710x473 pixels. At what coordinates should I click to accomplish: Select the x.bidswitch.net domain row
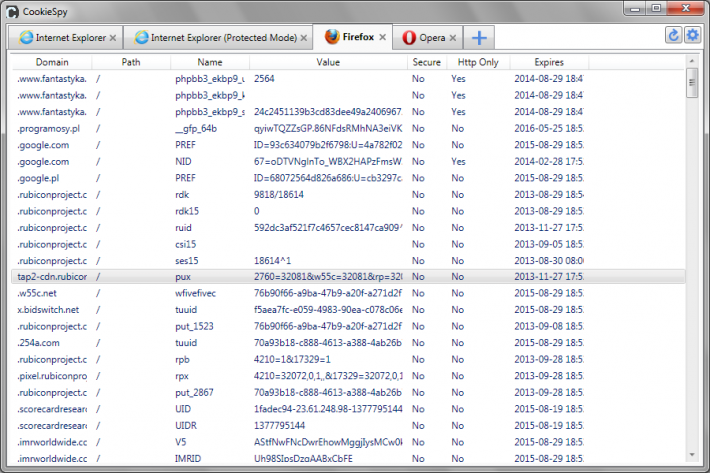(348, 310)
